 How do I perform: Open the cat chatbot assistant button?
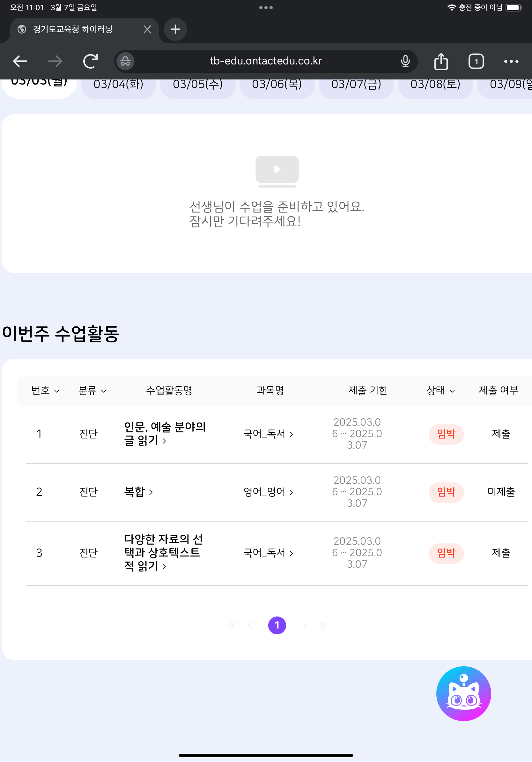463,693
